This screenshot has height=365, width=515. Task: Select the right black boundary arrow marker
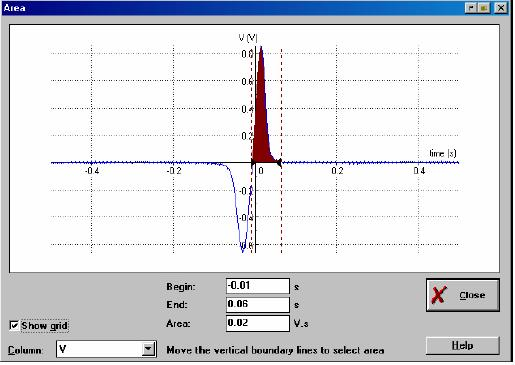[x=279, y=162]
